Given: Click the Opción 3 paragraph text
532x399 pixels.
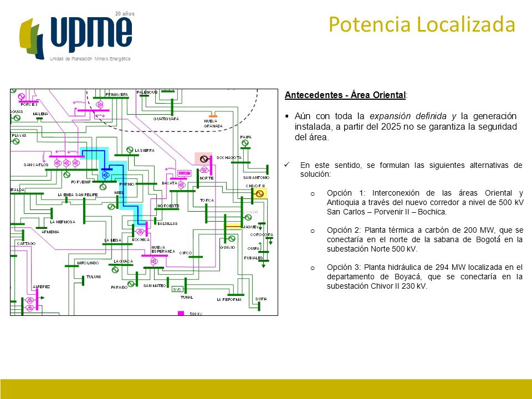Looking at the screenshot, I should point(425,277).
